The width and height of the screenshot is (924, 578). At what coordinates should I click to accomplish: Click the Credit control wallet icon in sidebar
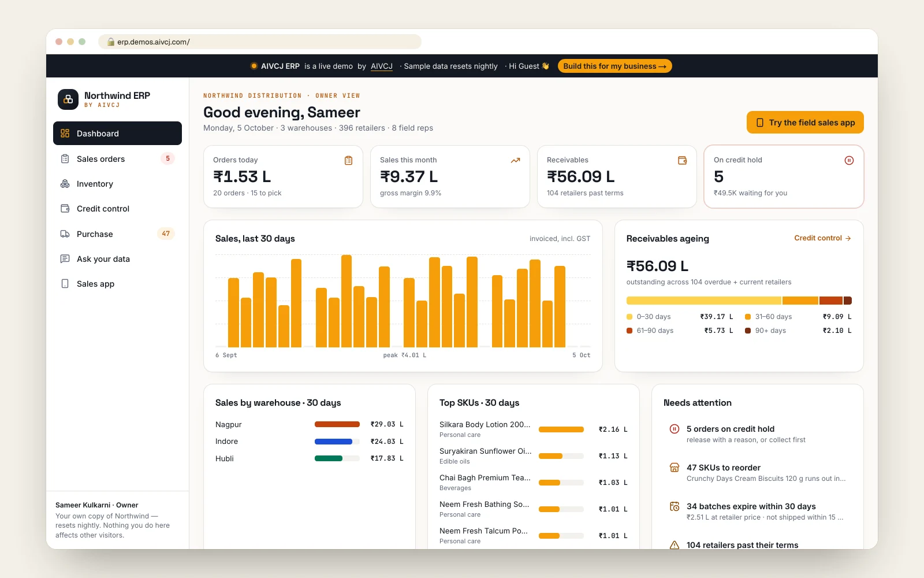pos(65,209)
